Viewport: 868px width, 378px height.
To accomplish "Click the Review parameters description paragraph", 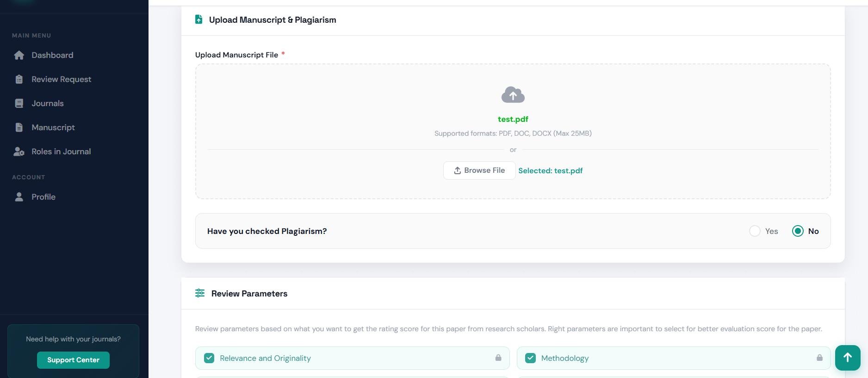I will coord(508,329).
